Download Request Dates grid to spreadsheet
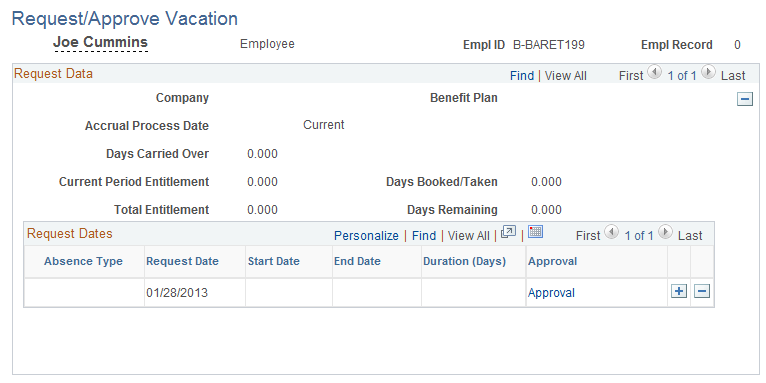The height and width of the screenshot is (383, 766). tap(535, 232)
